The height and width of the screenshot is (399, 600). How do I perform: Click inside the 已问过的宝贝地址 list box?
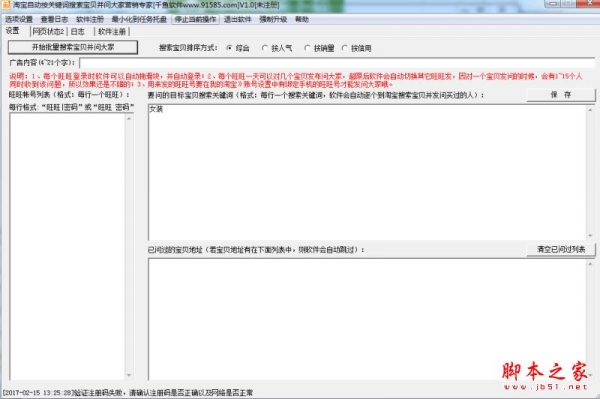pyautogui.click(x=367, y=319)
